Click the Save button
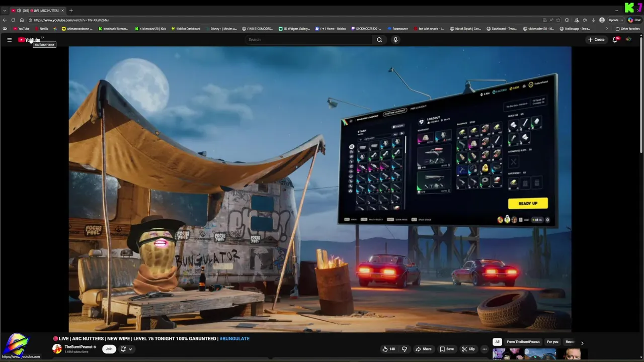Viewport: 644px width, 362px height. [446, 349]
